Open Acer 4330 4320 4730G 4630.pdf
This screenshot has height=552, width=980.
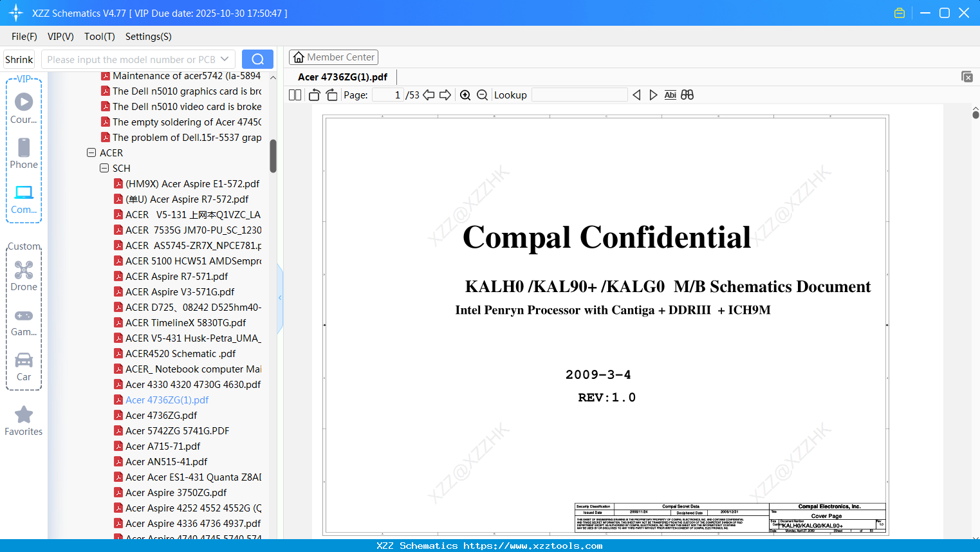pyautogui.click(x=187, y=385)
